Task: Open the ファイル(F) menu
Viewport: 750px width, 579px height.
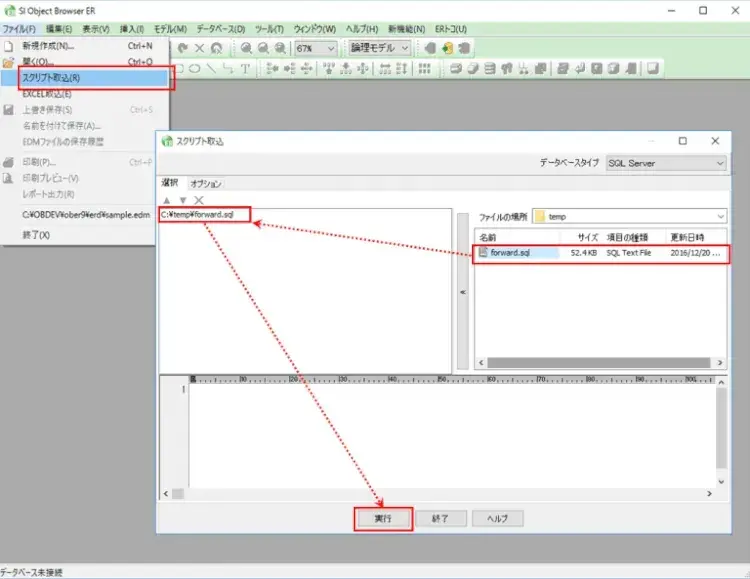Action: tap(19, 29)
